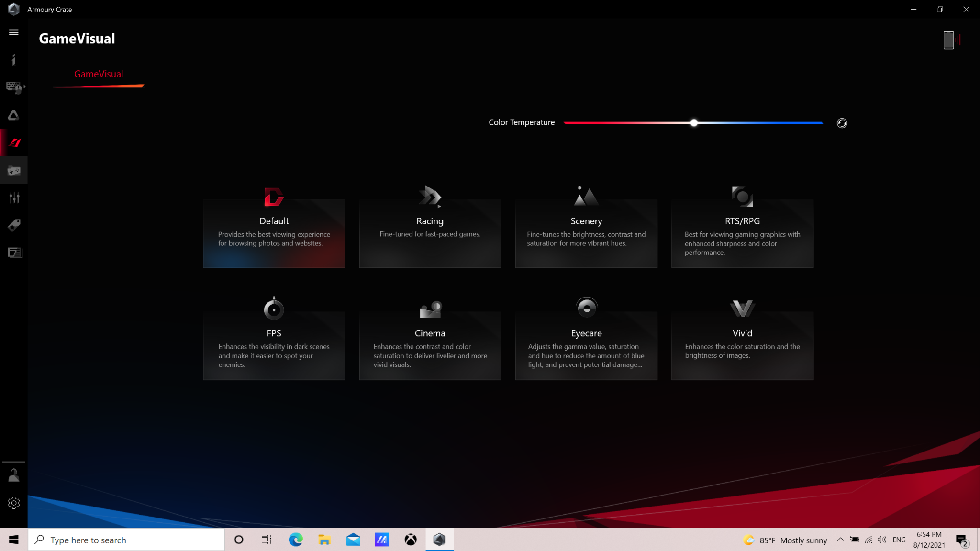The width and height of the screenshot is (980, 551).
Task: Open News icon in sidebar
Action: 15,253
